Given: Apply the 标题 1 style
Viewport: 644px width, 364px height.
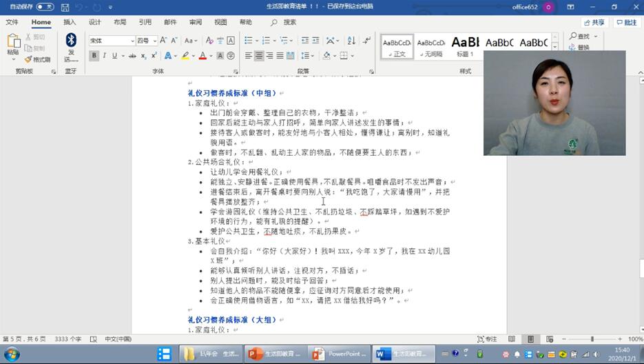Looking at the screenshot, I should click(x=466, y=47).
